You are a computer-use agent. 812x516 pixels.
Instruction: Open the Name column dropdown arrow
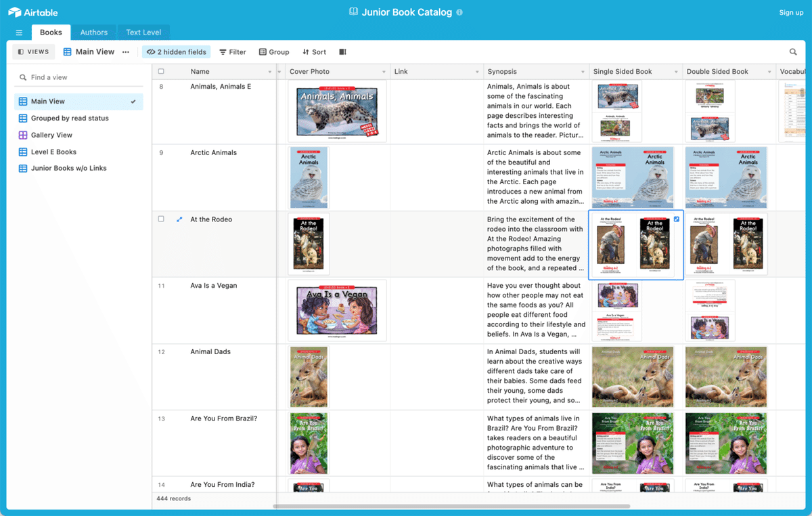pyautogui.click(x=270, y=72)
